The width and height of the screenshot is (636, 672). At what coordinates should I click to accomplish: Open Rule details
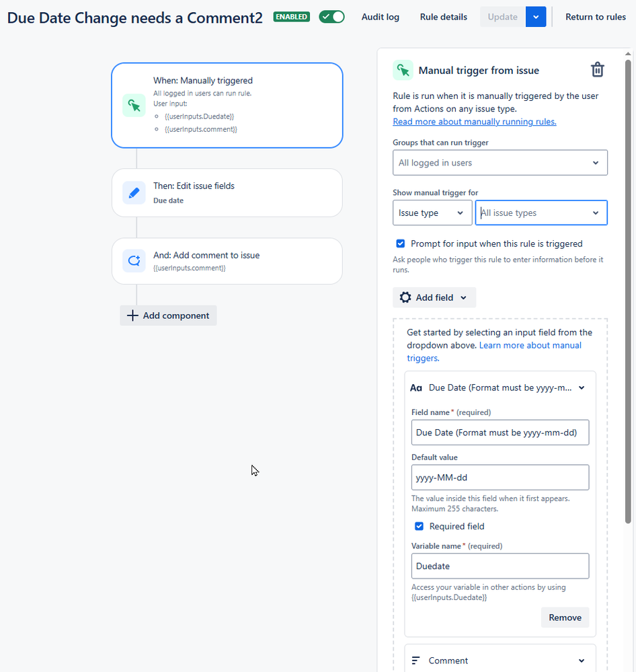coord(443,17)
